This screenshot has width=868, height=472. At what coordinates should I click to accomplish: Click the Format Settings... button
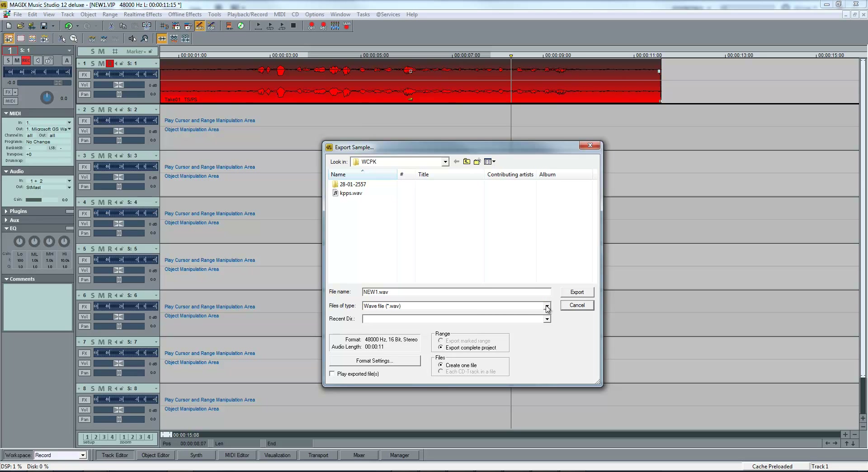375,361
